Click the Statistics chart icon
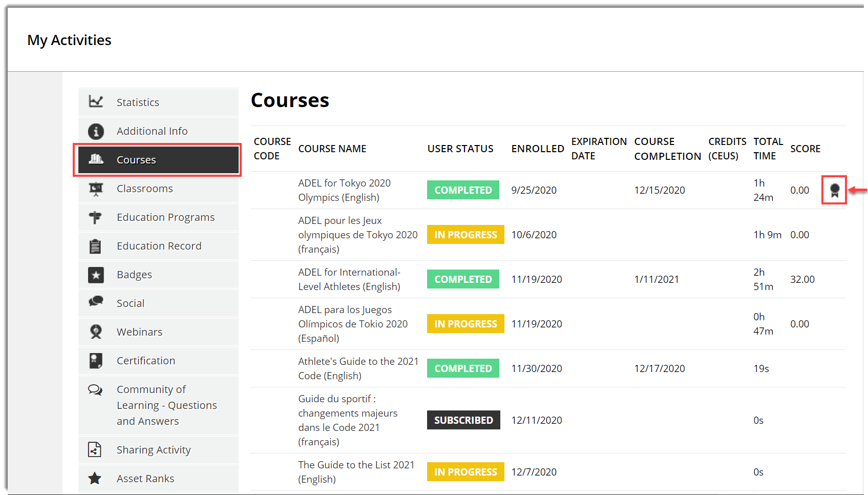Viewport: 868px width, 495px height. pos(96,101)
